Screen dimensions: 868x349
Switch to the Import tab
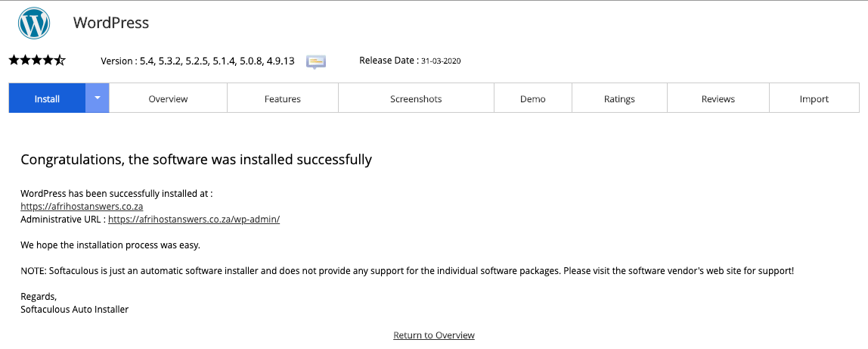click(814, 99)
